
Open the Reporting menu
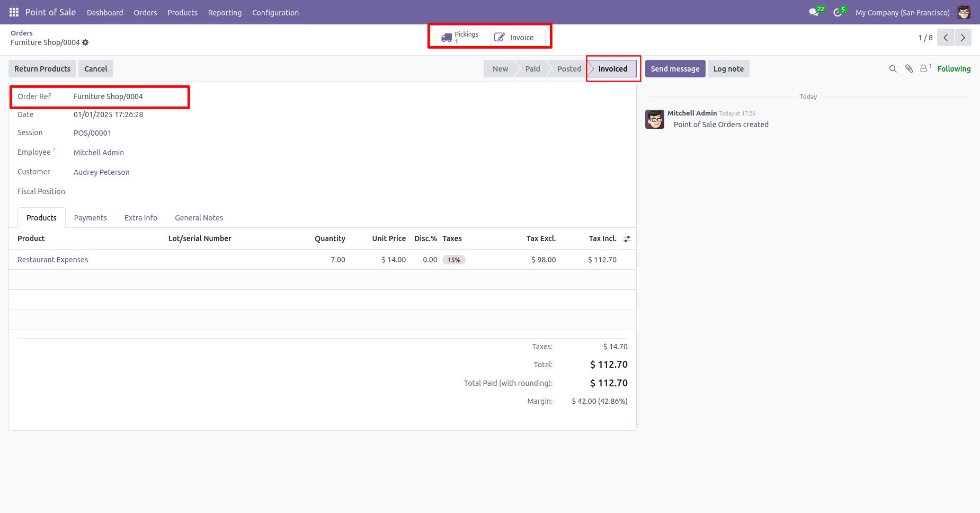pyautogui.click(x=225, y=13)
